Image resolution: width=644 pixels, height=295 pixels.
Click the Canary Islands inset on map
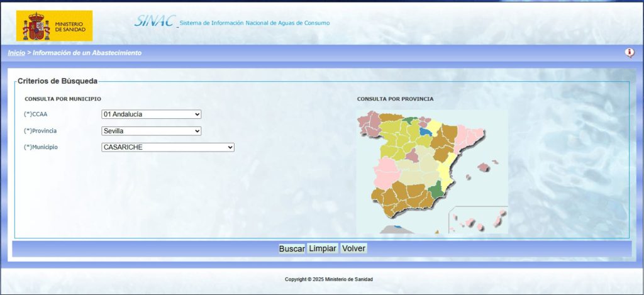(478, 221)
